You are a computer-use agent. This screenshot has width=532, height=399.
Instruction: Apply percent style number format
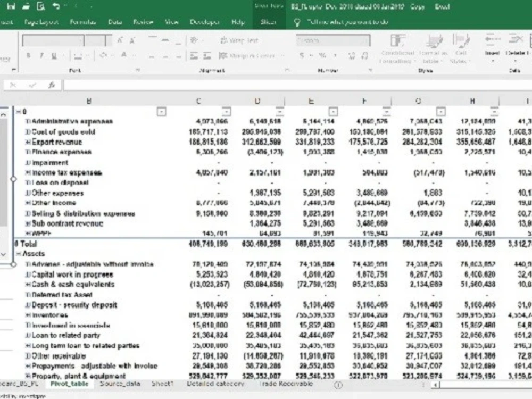click(x=322, y=55)
